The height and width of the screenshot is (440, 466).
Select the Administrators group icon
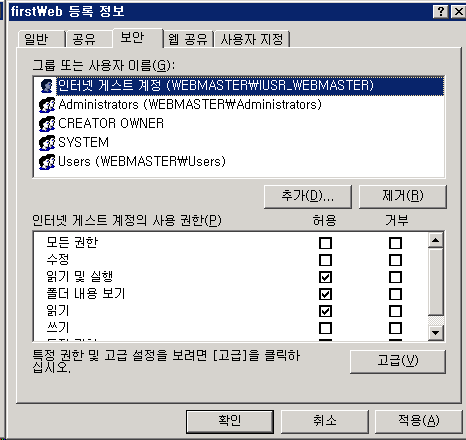pos(47,105)
